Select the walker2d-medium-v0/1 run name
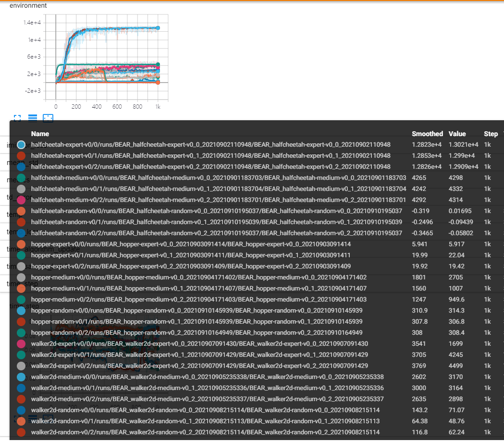The width and height of the screenshot is (504, 442). click(208, 388)
